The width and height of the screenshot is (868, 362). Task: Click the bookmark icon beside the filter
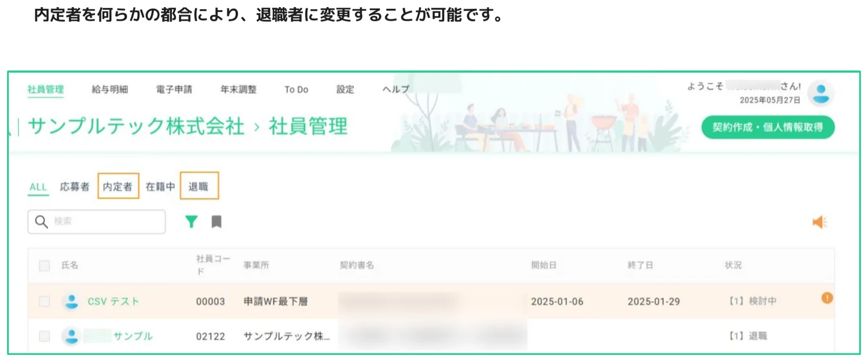(216, 221)
